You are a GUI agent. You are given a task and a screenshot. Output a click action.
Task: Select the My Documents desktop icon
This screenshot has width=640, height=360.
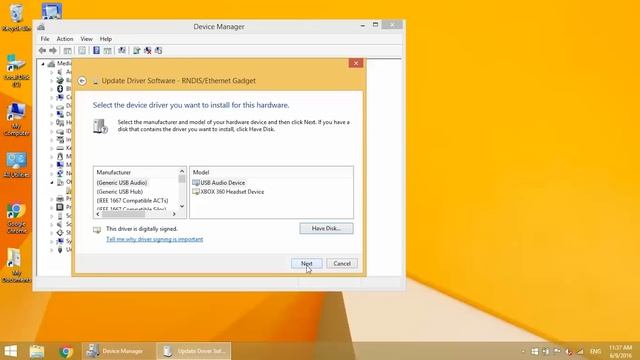click(16, 265)
